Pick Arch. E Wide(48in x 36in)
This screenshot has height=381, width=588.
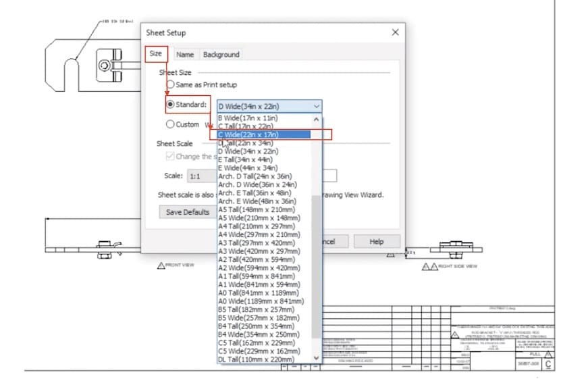[264, 201]
